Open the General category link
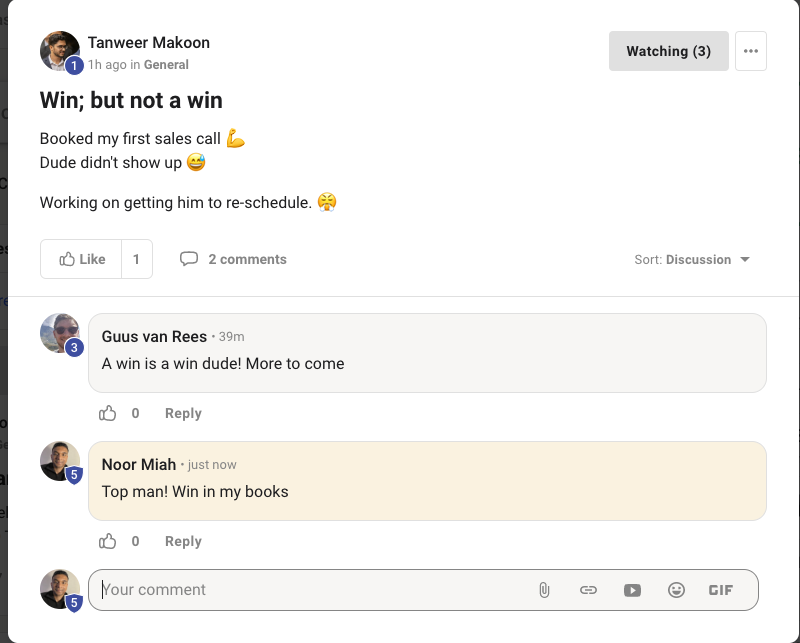800x643 pixels. [x=166, y=65]
